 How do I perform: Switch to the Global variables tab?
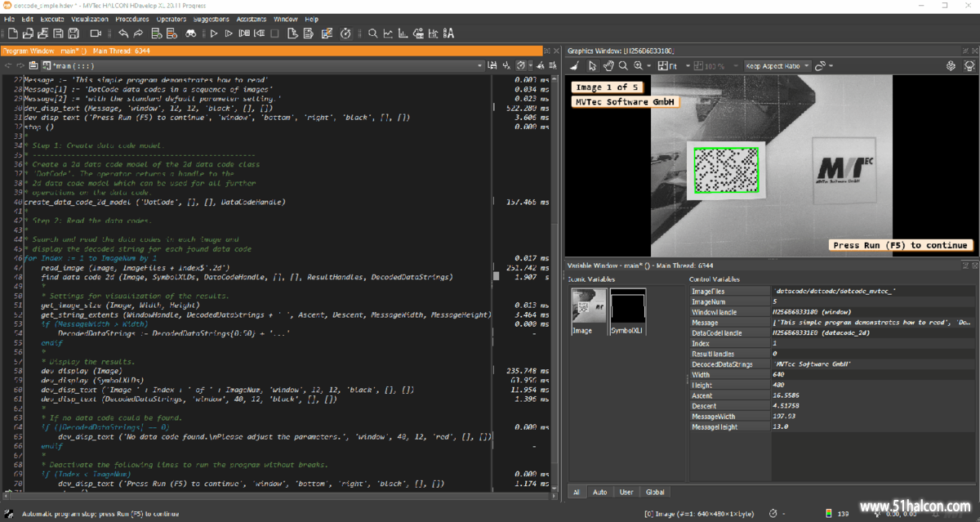click(x=655, y=492)
